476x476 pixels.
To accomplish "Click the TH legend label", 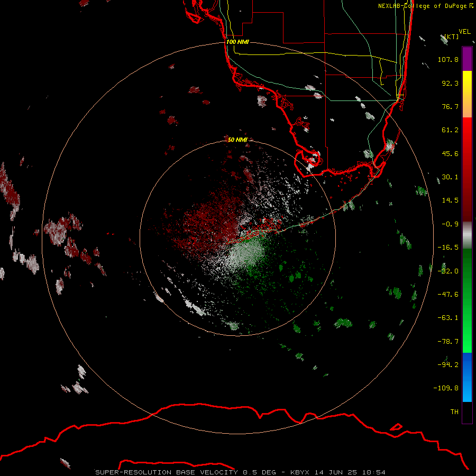I will pos(454,412).
